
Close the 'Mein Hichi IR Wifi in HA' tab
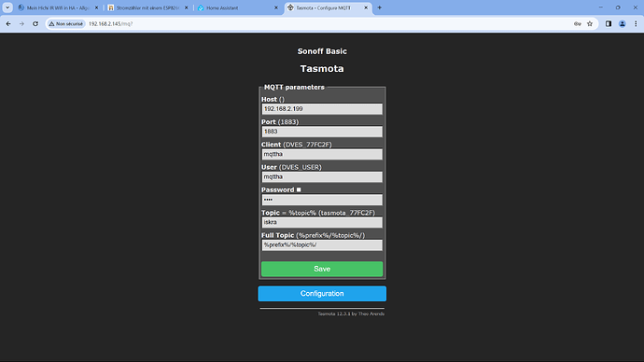[96, 7]
